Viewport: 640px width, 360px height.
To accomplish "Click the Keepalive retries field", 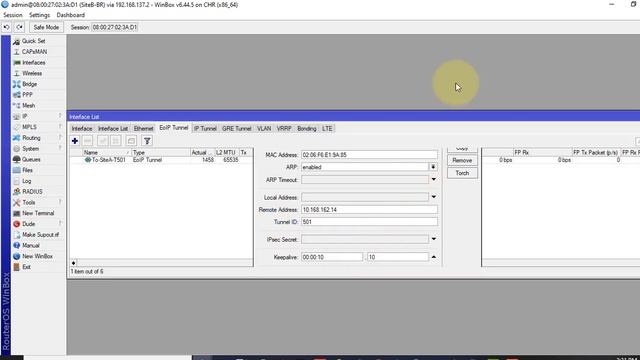I will 398,257.
